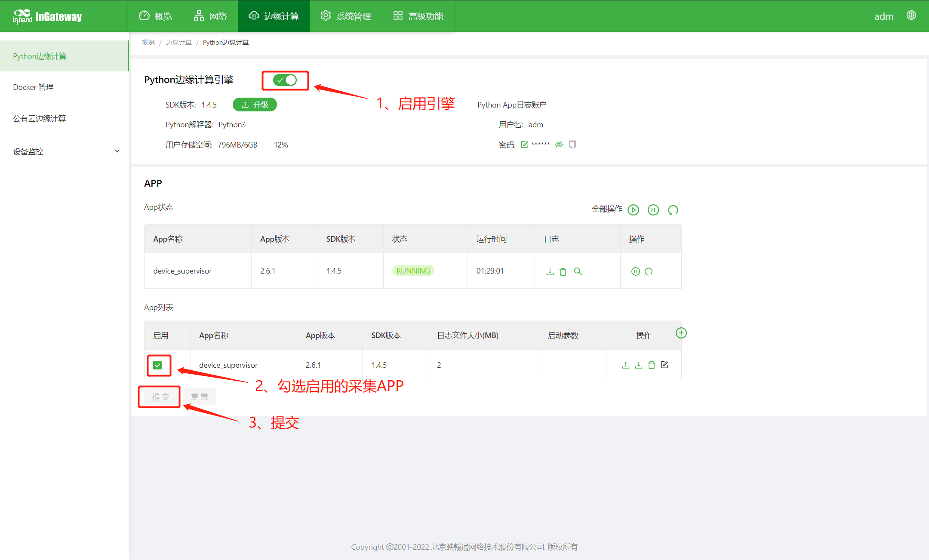
Task: Select Docker 管理 in the sidebar
Action: [x=34, y=87]
